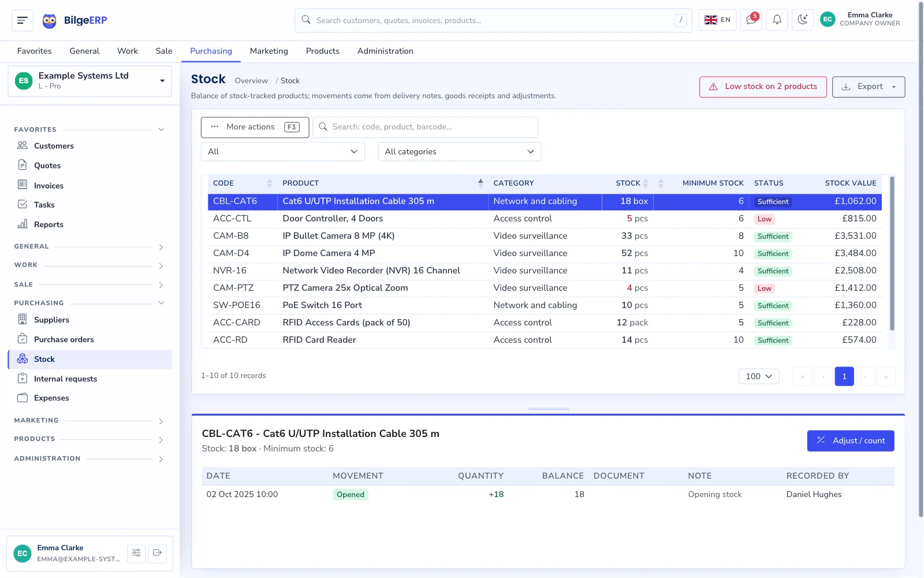Screen dimensions: 924x578
Task: Click the BilgeERP owl logo
Action: pyautogui.click(x=50, y=21)
